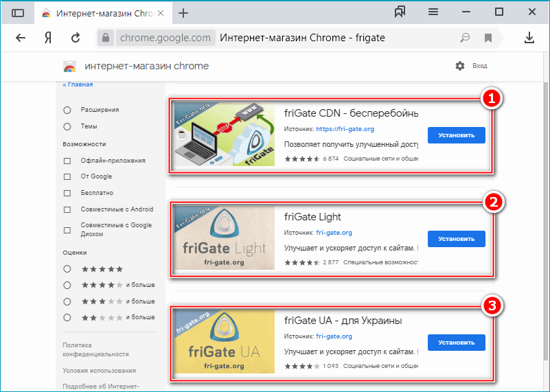
Task: Open the friGate UA thumbnail image
Action: [224, 342]
